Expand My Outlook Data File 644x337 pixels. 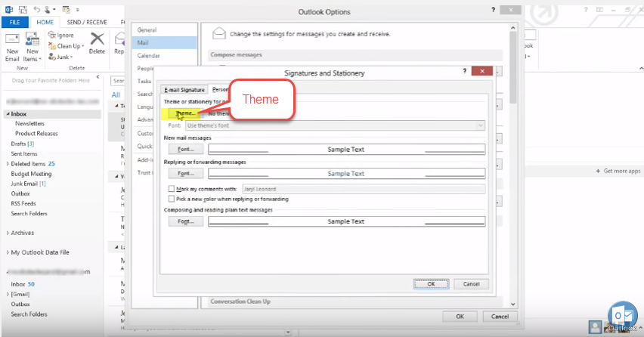pyautogui.click(x=8, y=252)
